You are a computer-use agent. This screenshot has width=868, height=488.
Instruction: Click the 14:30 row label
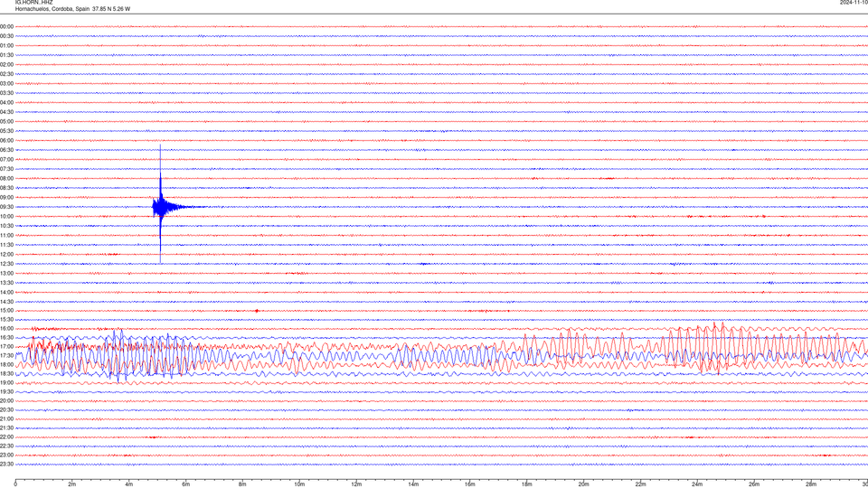(x=6, y=302)
